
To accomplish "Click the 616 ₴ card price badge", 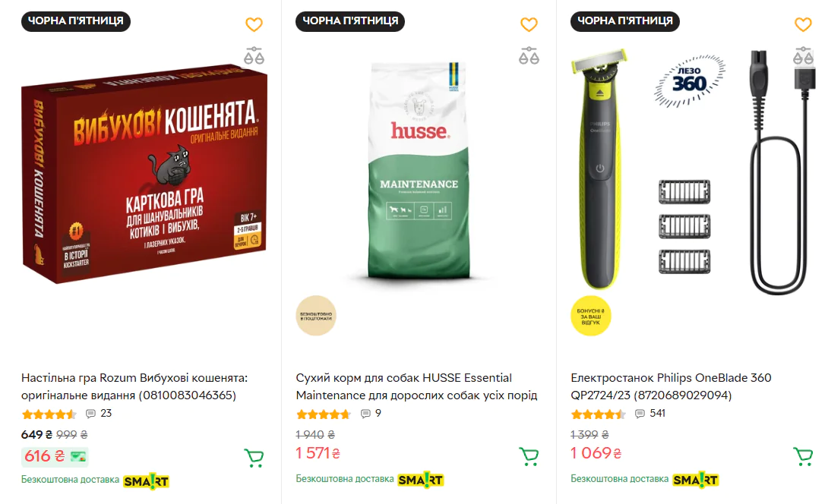I will point(55,456).
